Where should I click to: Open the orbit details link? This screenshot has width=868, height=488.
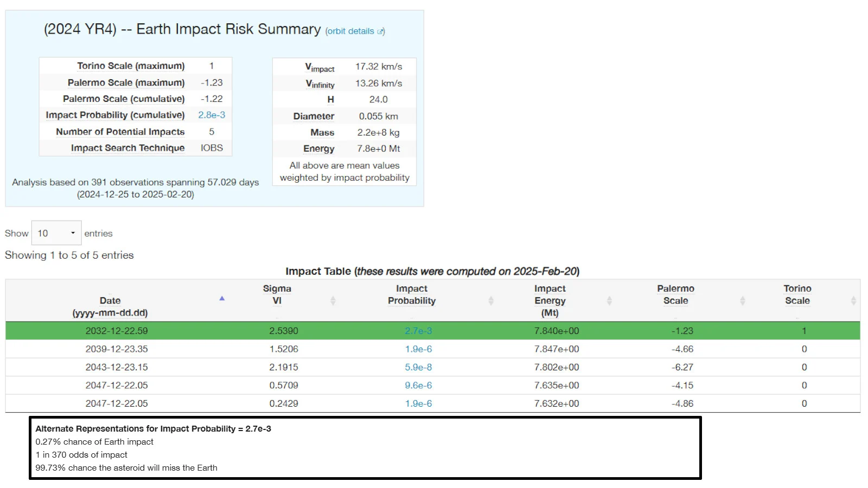click(350, 31)
